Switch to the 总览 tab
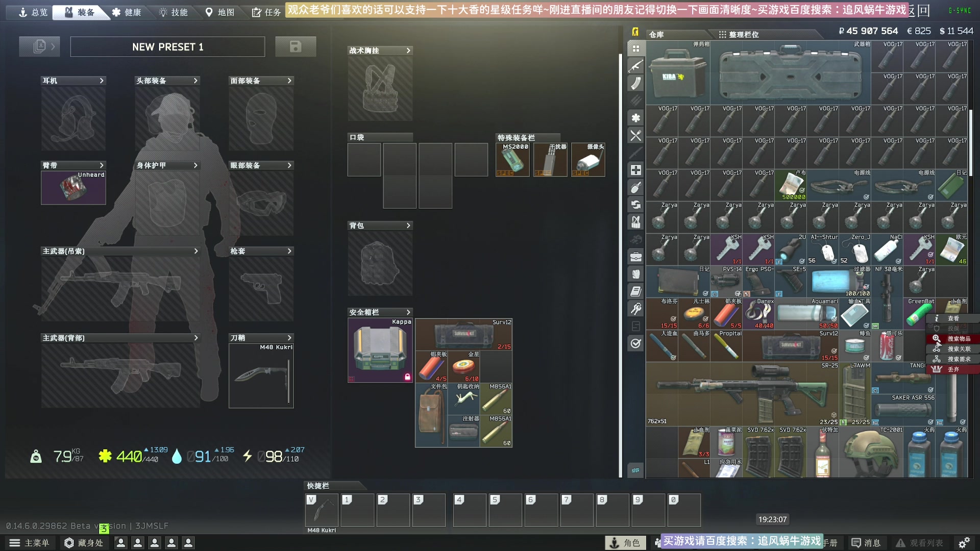Viewport: 980px width, 551px height. click(x=33, y=12)
